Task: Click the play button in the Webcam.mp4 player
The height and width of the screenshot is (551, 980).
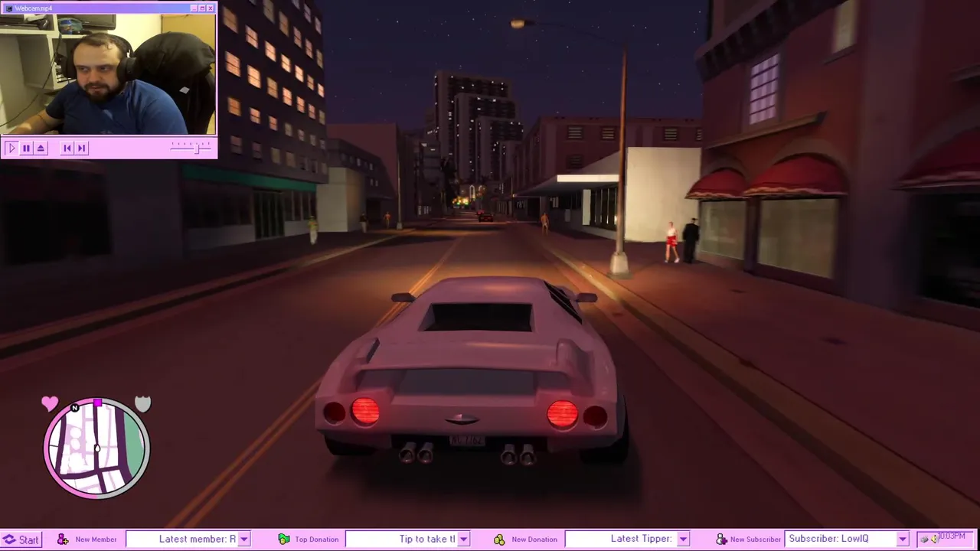Action: [11, 148]
